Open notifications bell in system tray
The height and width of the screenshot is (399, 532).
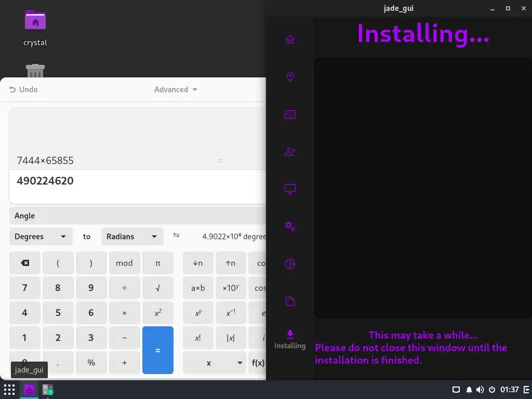point(469,390)
